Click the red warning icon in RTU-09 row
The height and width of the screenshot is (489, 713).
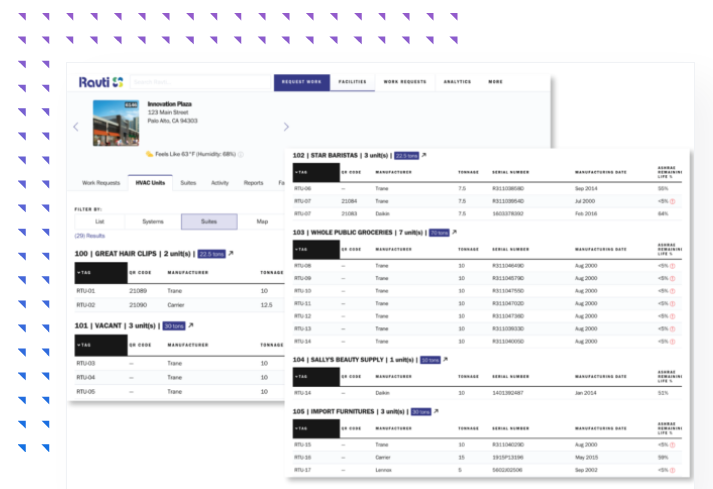tap(673, 278)
